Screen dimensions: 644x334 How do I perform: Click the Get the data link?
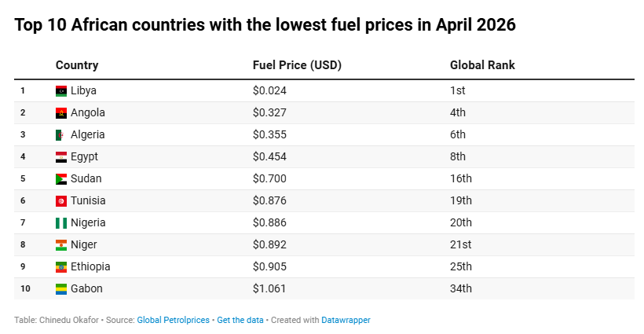(x=240, y=320)
